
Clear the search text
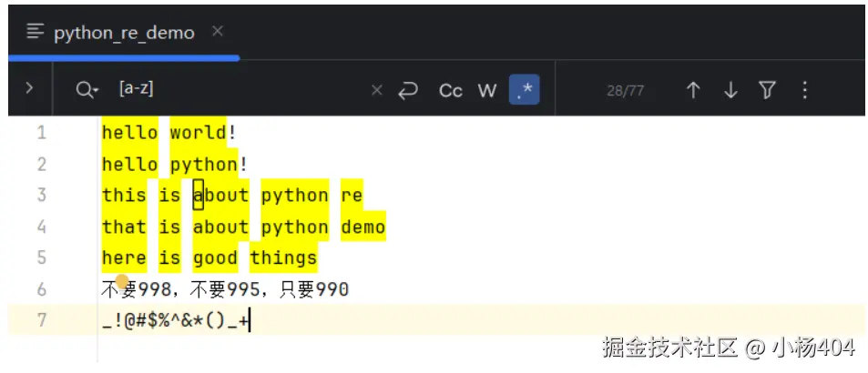(377, 90)
